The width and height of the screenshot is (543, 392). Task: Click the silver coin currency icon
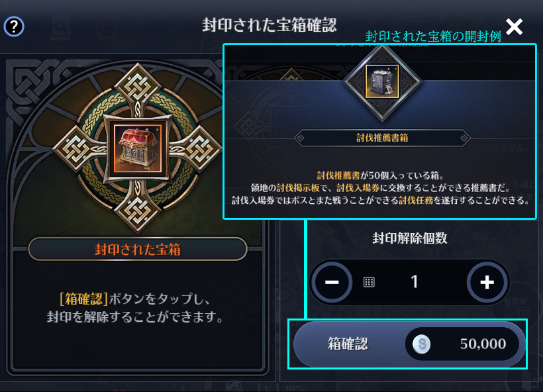point(421,344)
